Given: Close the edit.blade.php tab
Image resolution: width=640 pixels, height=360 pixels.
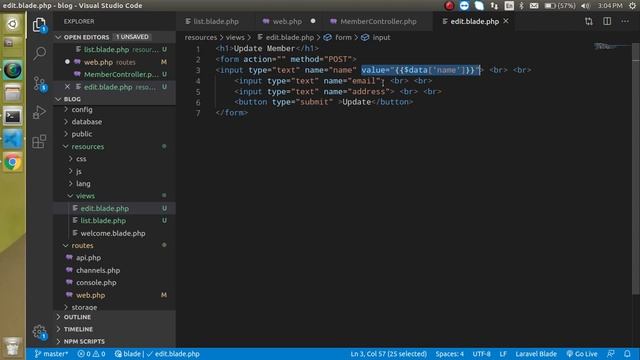Looking at the screenshot, I should (506, 21).
